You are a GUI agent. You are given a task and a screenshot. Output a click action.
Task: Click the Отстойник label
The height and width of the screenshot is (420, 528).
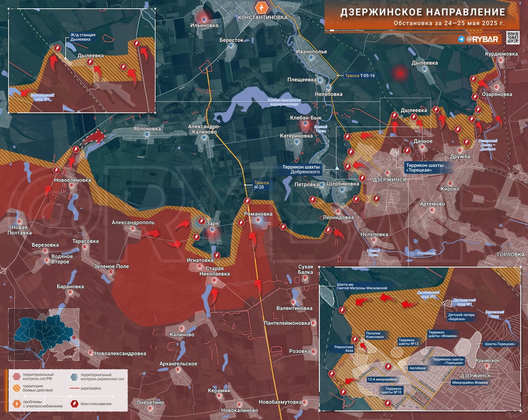[425, 253]
